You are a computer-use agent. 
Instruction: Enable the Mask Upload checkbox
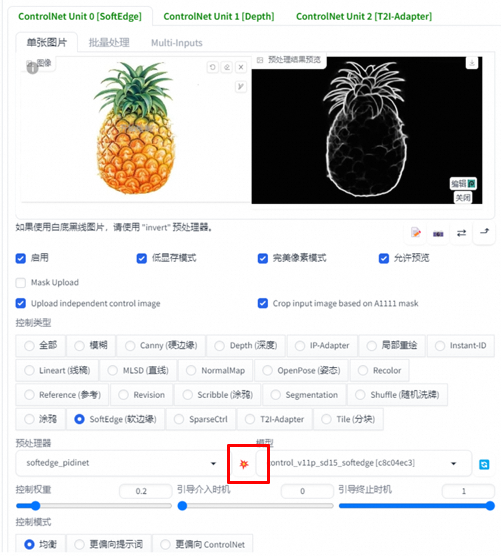pyautogui.click(x=21, y=283)
